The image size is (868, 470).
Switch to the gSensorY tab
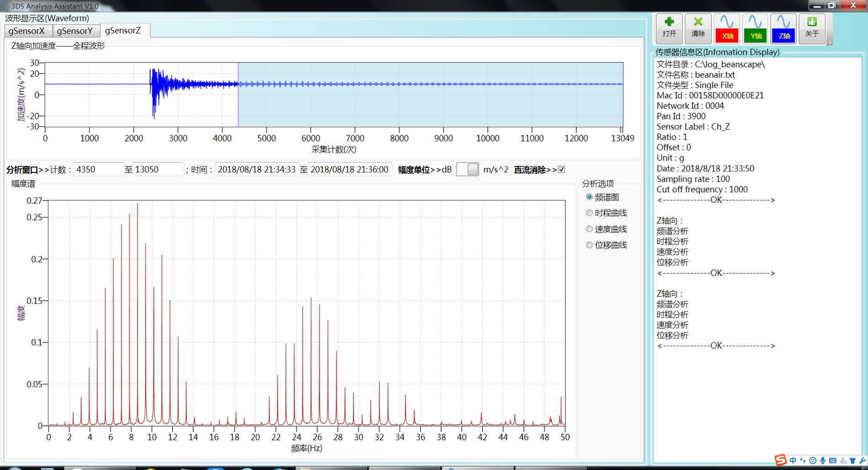point(75,31)
